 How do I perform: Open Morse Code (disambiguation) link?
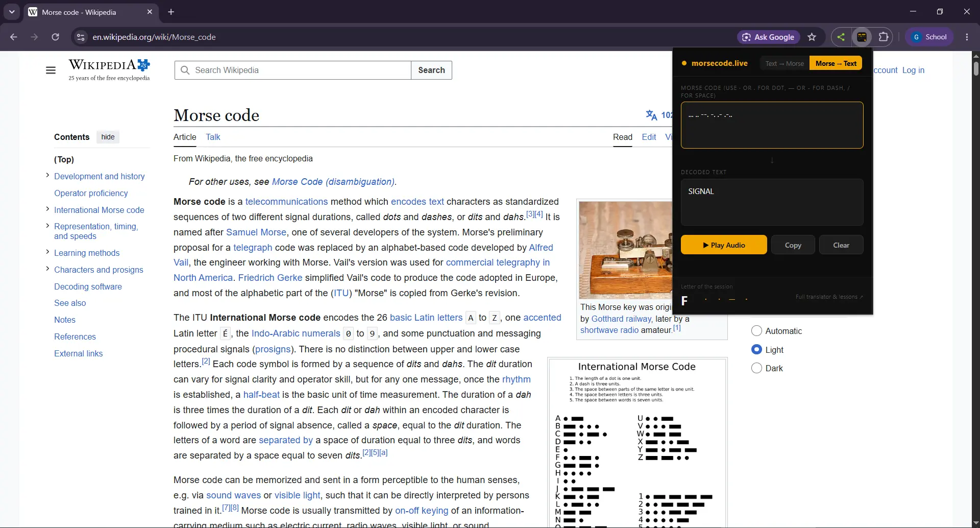(333, 182)
